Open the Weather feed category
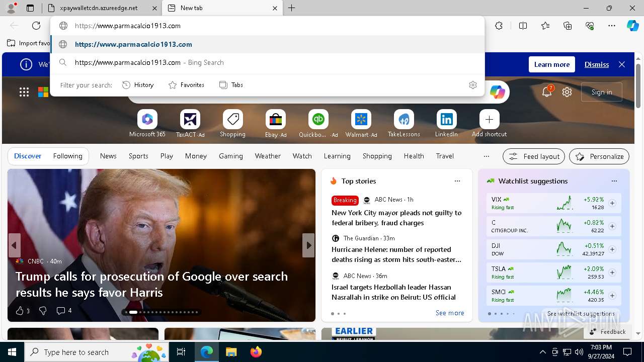Screen dimensions: 644x362 (268, 156)
